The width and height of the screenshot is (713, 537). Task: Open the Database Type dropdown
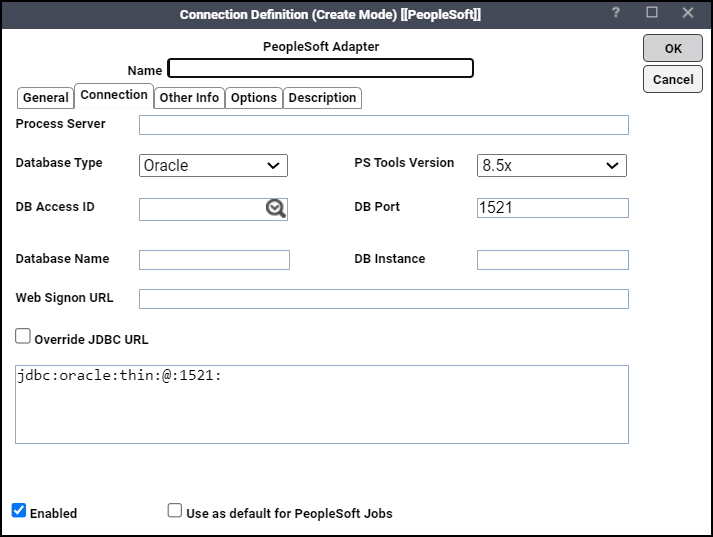[213, 166]
